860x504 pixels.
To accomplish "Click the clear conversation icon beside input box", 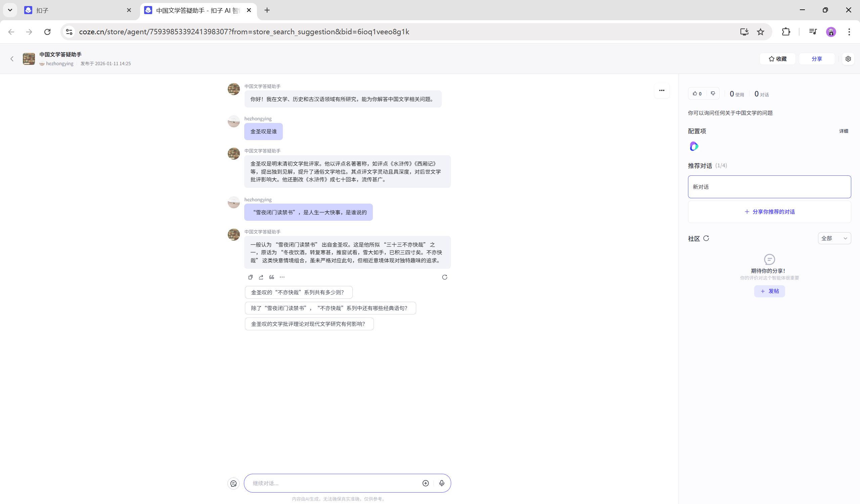I will pyautogui.click(x=233, y=483).
